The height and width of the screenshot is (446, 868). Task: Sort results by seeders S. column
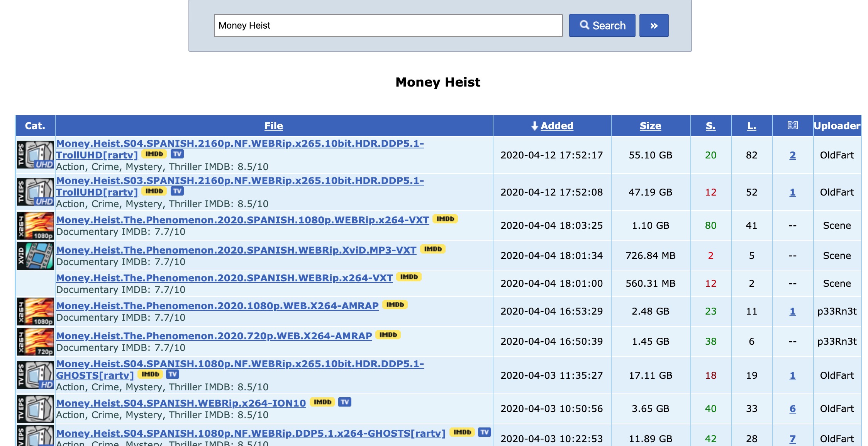click(x=710, y=126)
